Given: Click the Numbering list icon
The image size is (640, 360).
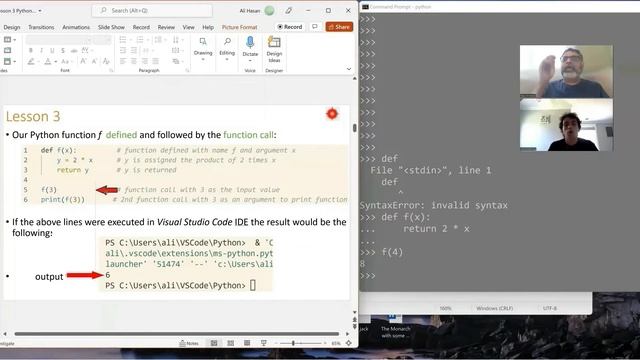Looking at the screenshot, I should tap(141, 40).
